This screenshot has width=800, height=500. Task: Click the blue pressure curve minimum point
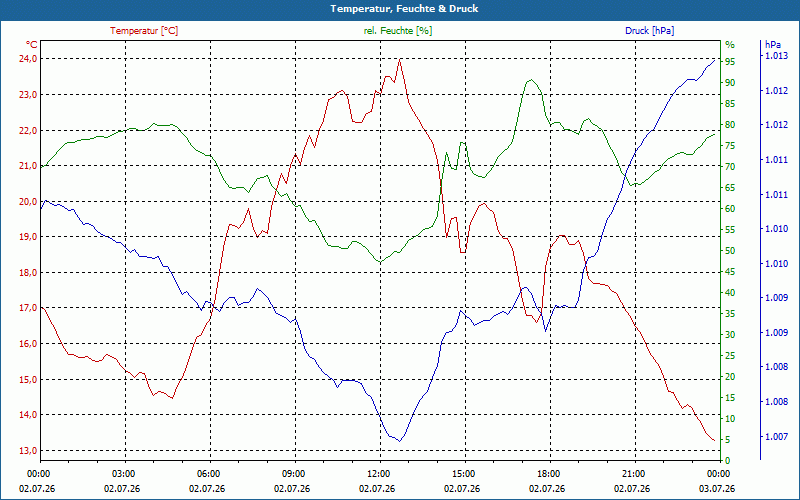pyautogui.click(x=399, y=441)
